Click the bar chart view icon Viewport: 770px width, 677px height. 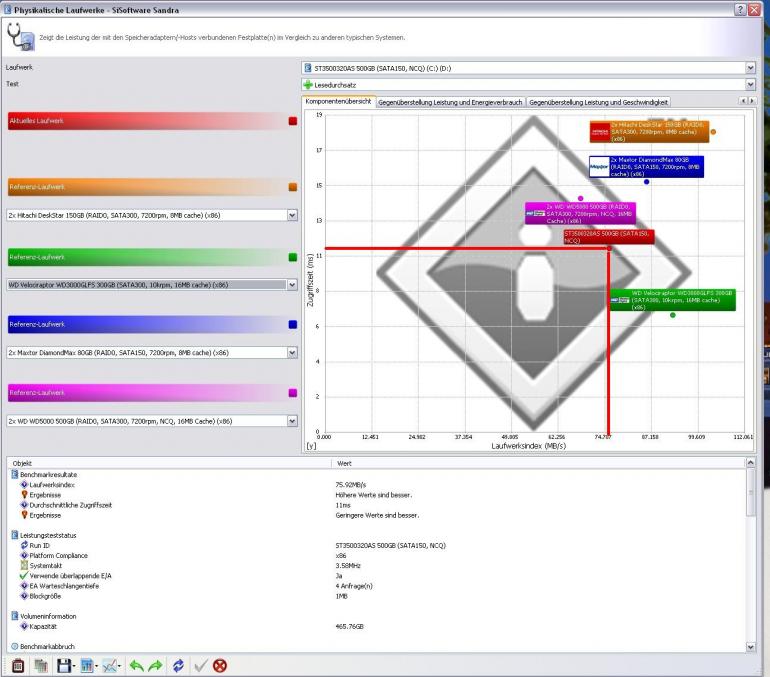[x=86, y=666]
